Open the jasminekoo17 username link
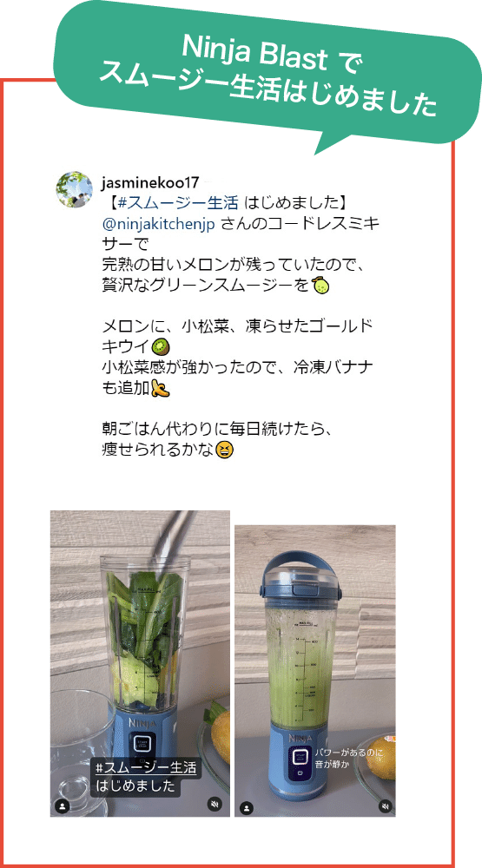 150,183
